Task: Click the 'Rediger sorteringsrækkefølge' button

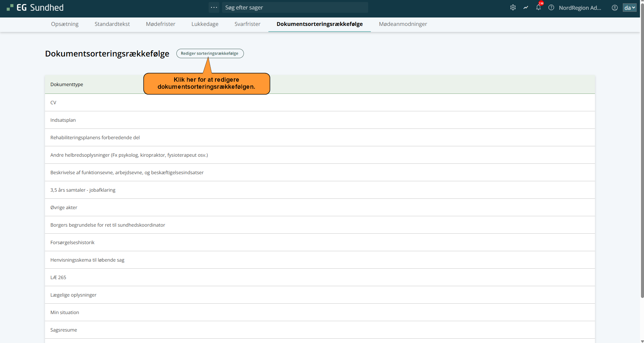Action: tap(210, 53)
